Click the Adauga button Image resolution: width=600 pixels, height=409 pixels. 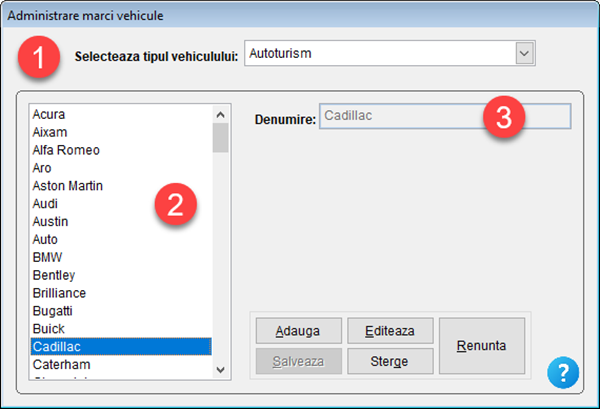point(298,331)
